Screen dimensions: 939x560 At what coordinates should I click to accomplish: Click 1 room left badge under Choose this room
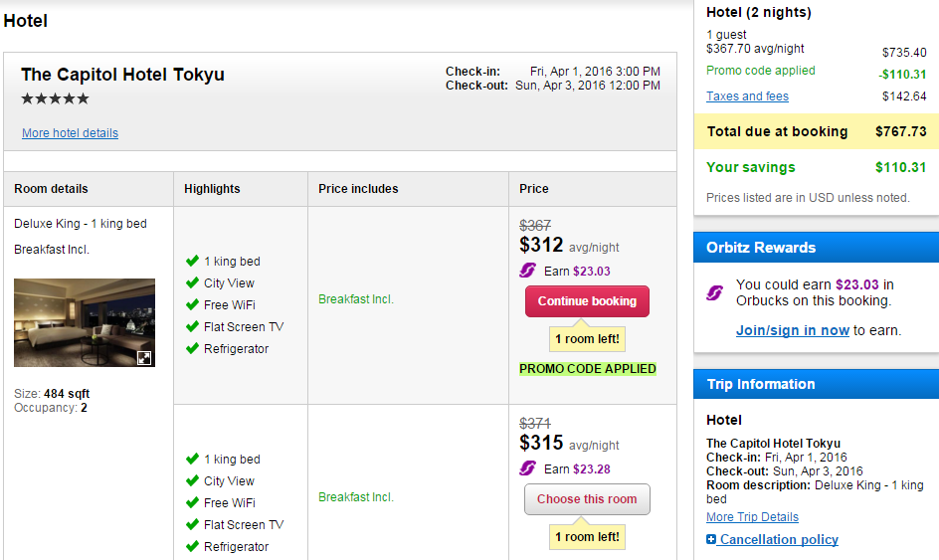click(587, 537)
